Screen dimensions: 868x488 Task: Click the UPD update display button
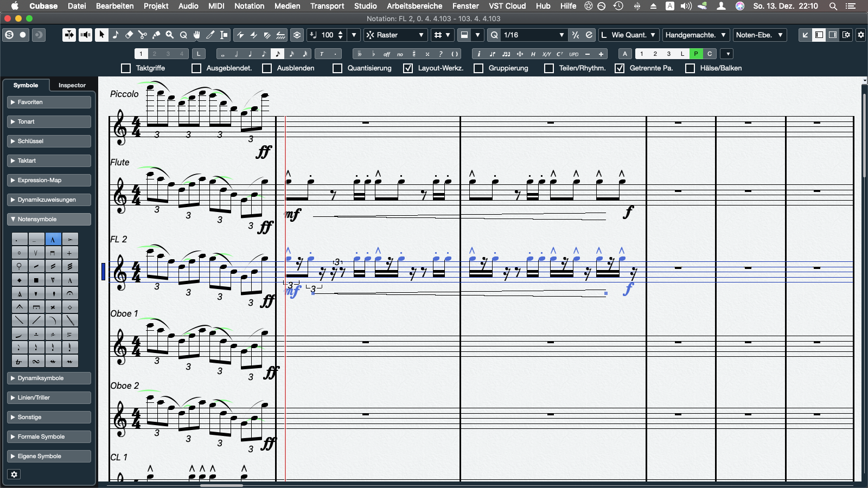pyautogui.click(x=574, y=54)
